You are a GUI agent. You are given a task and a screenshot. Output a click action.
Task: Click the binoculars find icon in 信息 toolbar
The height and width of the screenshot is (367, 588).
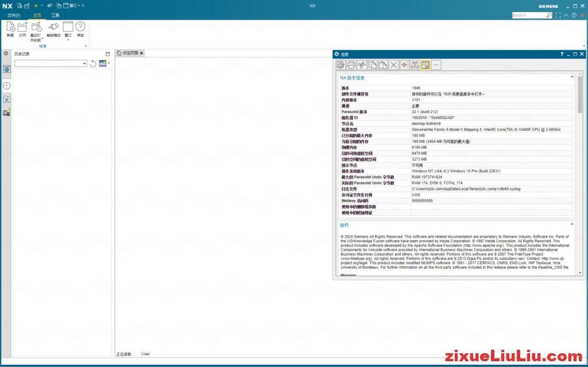tap(415, 65)
